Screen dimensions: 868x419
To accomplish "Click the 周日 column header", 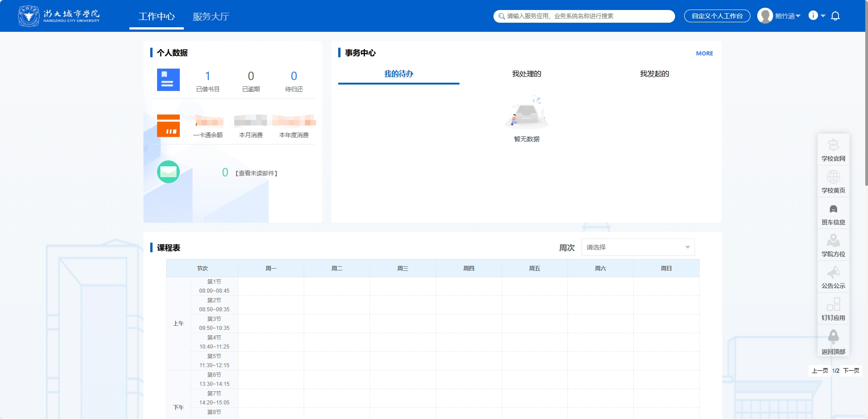I will (x=666, y=269).
